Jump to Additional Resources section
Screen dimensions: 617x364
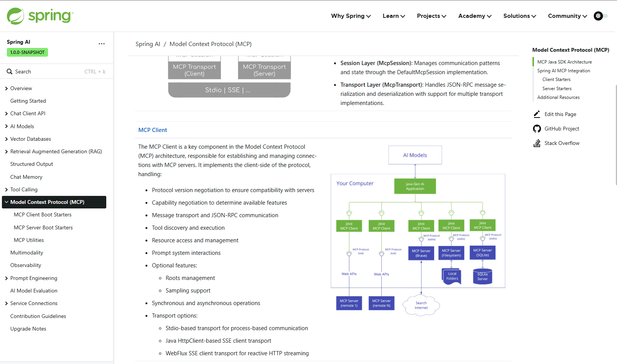click(558, 97)
